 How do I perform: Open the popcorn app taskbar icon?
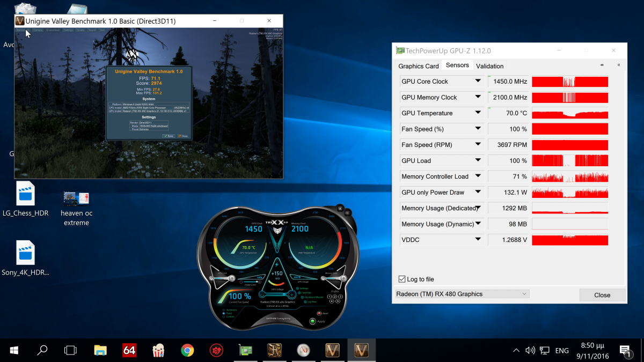[158, 350]
